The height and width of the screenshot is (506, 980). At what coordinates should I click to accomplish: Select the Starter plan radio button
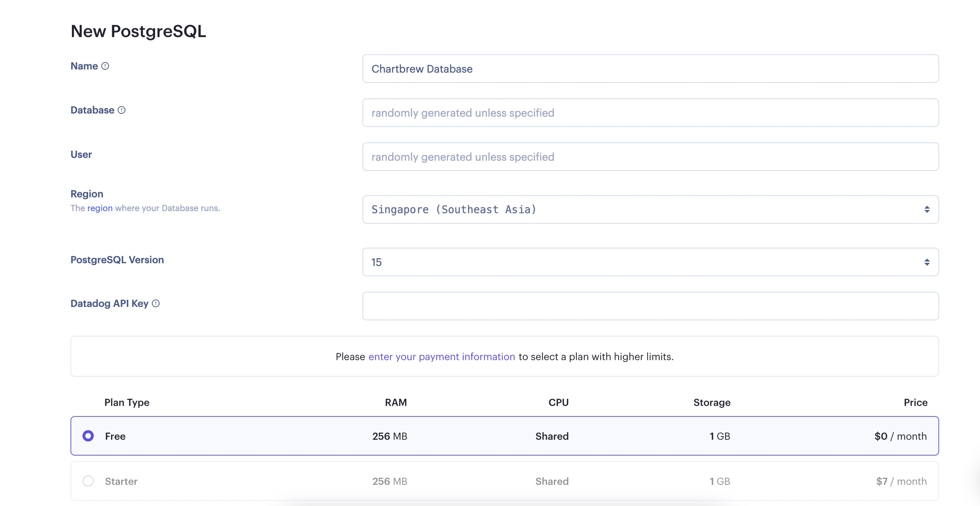click(88, 481)
